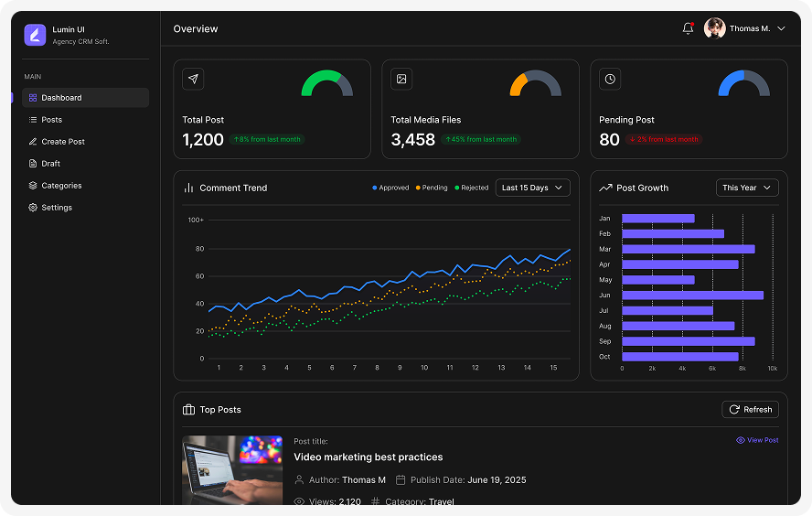Open the Last 15 Days dropdown
The width and height of the screenshot is (812, 516).
coord(532,188)
